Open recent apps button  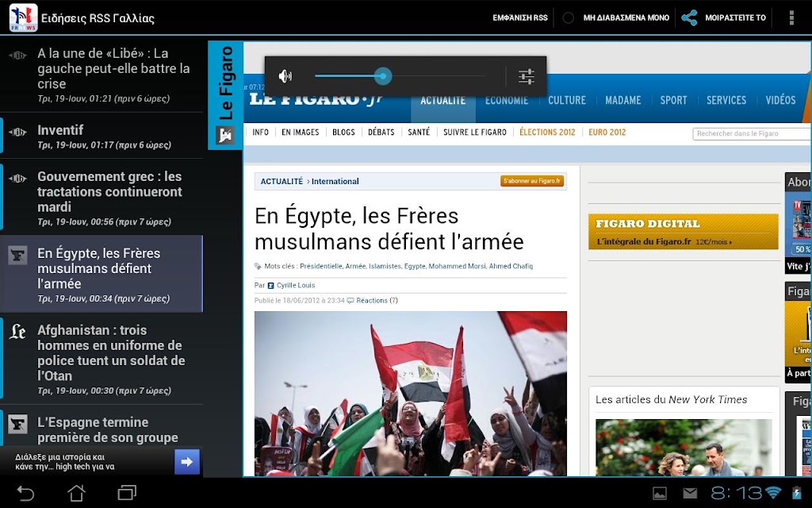127,492
